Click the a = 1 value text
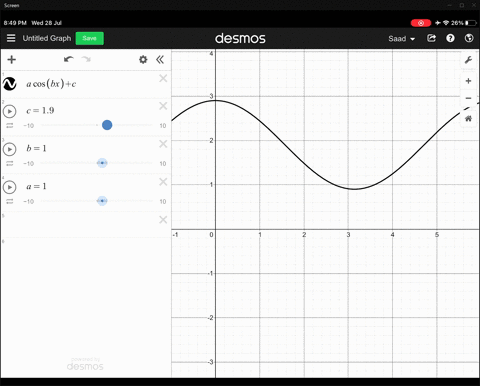The image size is (480, 386). [36, 186]
